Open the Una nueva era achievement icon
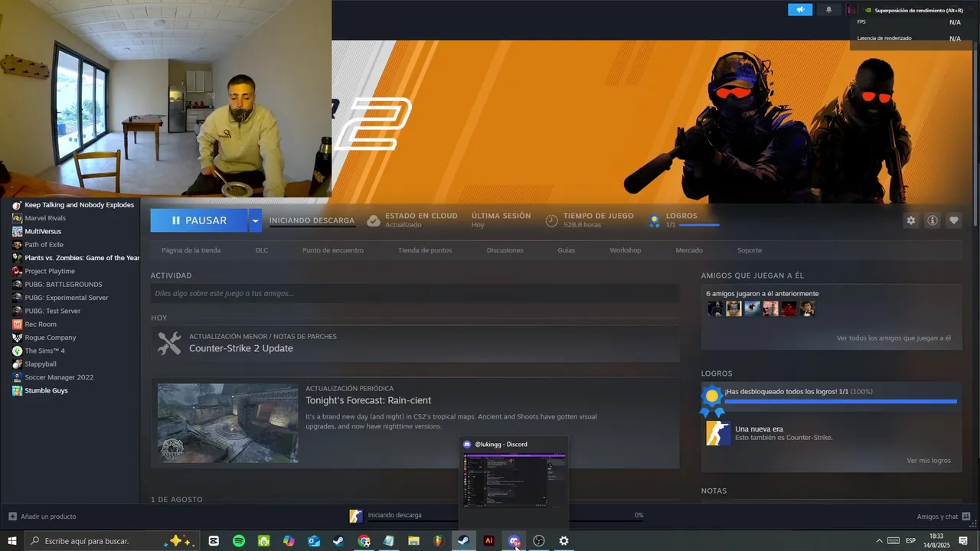The height and width of the screenshot is (551, 980). coord(718,433)
